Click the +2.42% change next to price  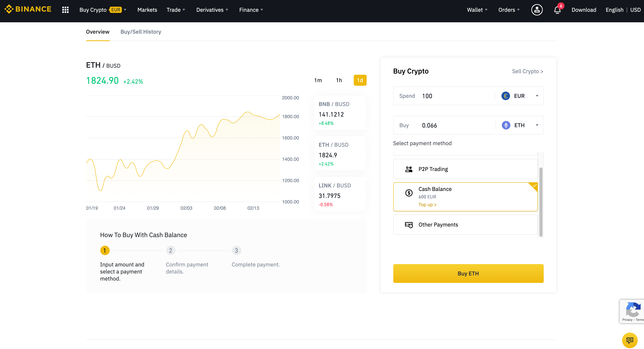click(x=133, y=82)
